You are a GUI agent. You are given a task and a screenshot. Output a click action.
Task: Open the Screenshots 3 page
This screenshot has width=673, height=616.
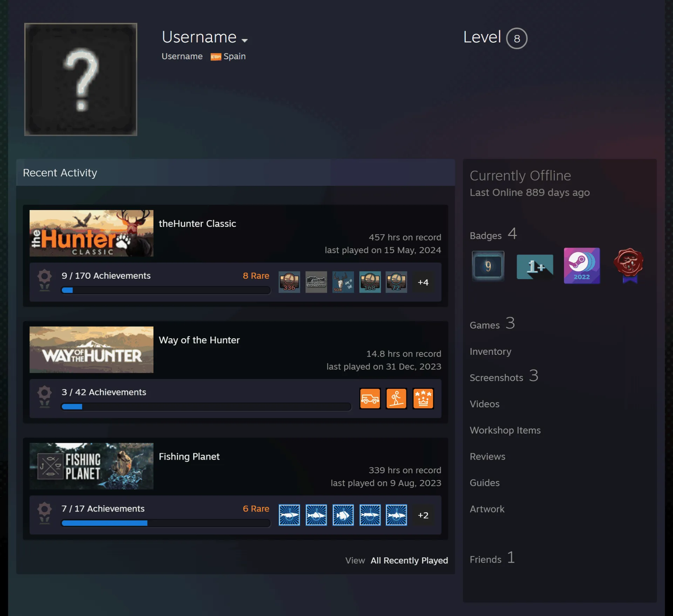click(x=504, y=376)
